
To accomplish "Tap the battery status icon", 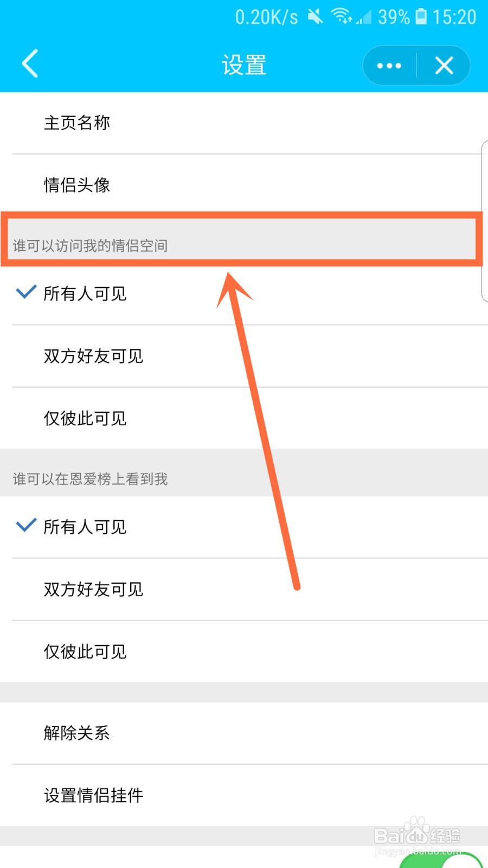I will point(421,17).
